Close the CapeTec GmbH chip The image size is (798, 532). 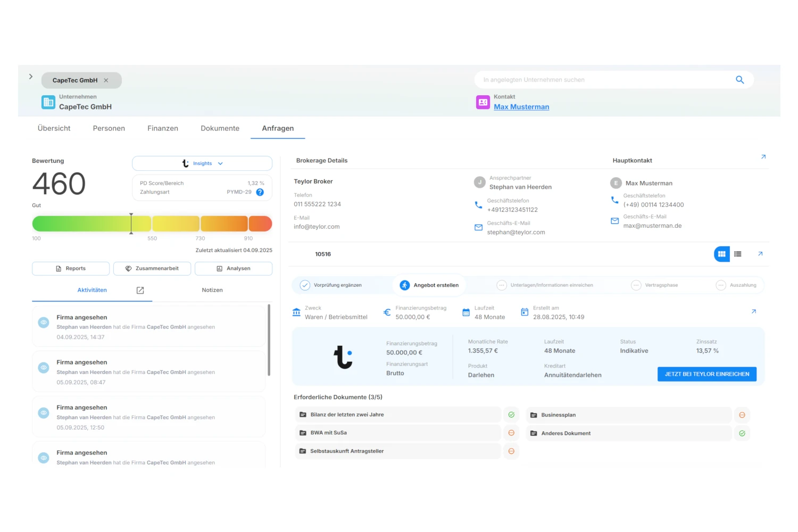pyautogui.click(x=106, y=80)
